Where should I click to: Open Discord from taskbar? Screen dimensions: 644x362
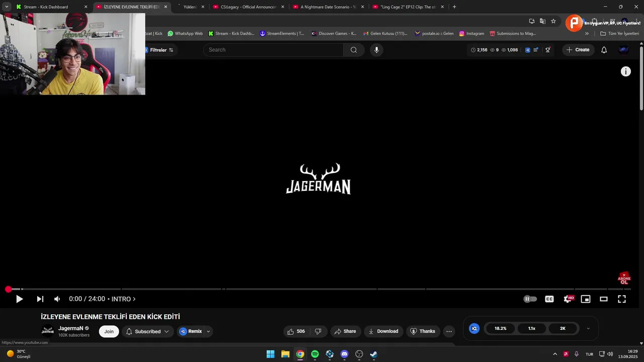click(344, 354)
